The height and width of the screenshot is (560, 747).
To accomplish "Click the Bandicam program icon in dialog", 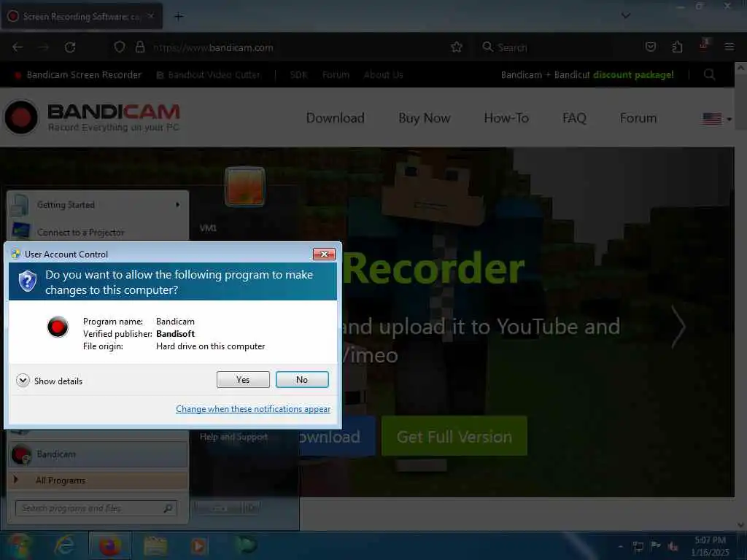I will click(x=58, y=327).
